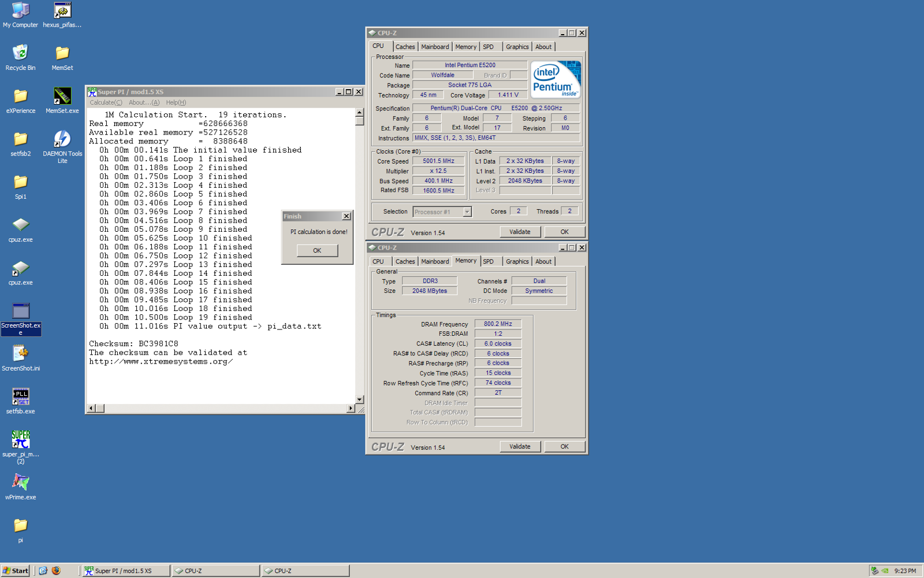924x578 pixels.
Task: Click Validate in lower CPU-Z window
Action: (x=520, y=446)
